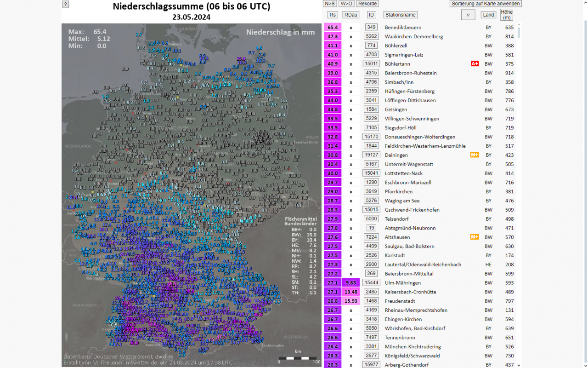Sort the table by Rs column
The height and width of the screenshot is (368, 588).
click(x=332, y=15)
